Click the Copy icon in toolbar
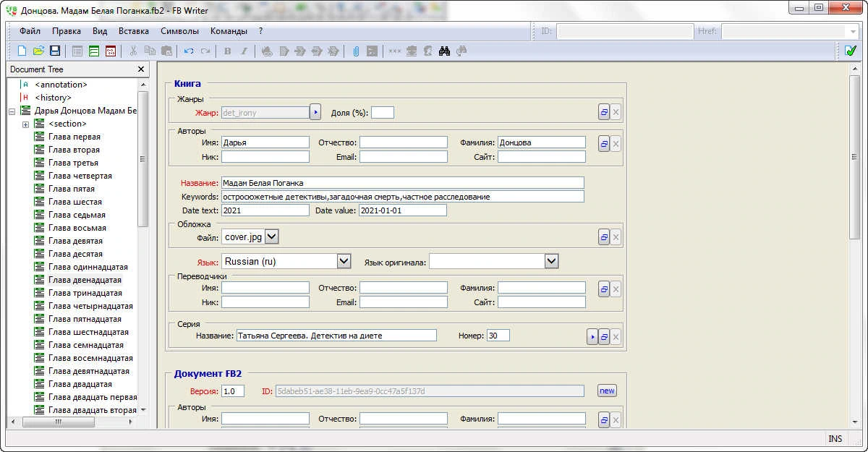Screen dimensions: 868x452 click(x=150, y=51)
